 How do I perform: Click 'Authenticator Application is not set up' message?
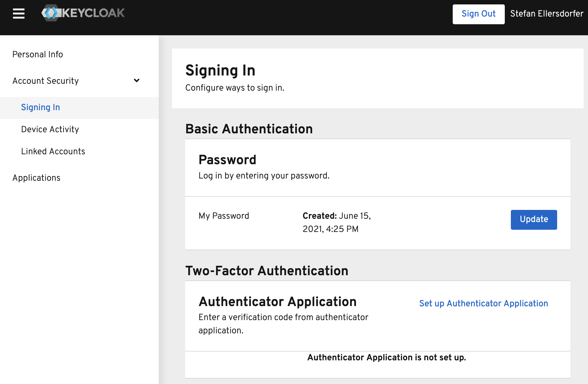click(387, 357)
